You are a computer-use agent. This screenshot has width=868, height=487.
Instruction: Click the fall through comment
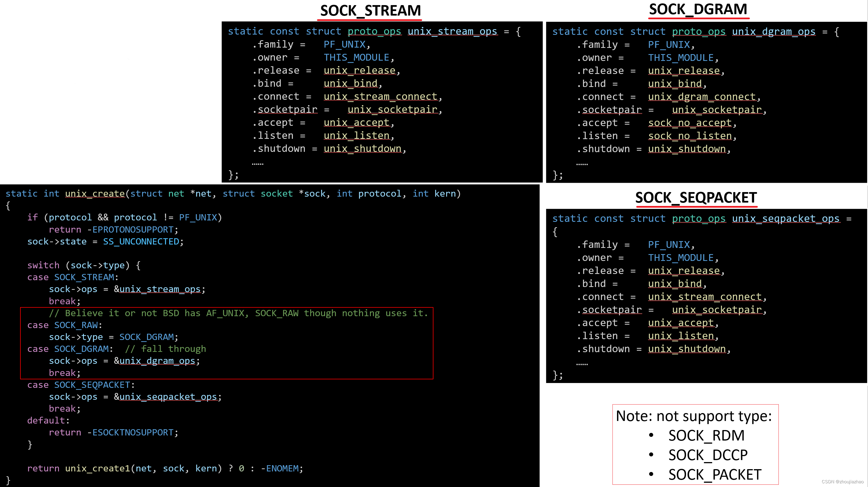pyautogui.click(x=165, y=349)
